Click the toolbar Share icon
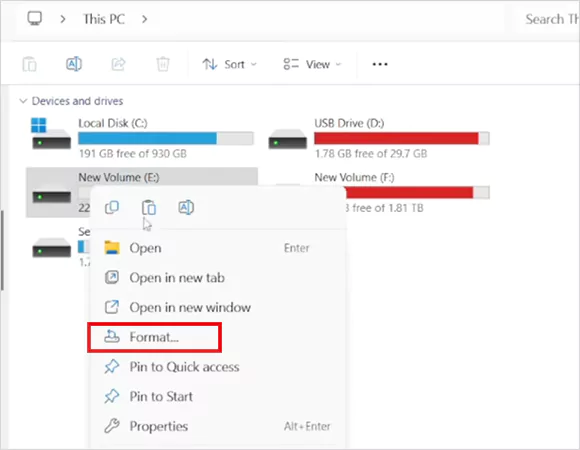The width and height of the screenshot is (580, 450). click(x=118, y=64)
